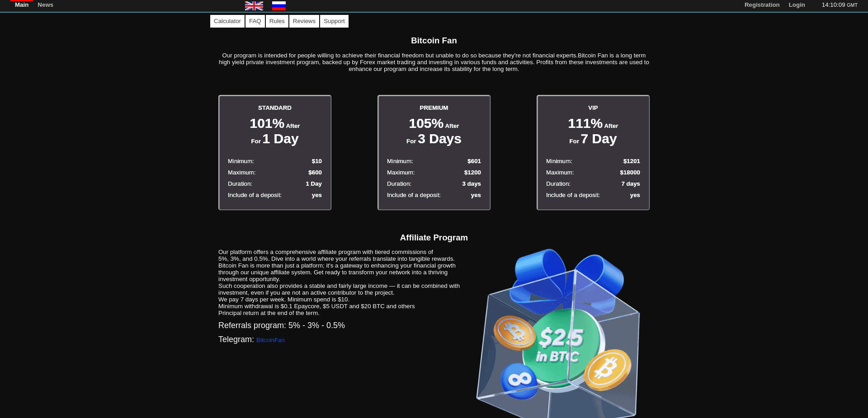Open the Login page
The width and height of the screenshot is (868, 418).
point(797,5)
